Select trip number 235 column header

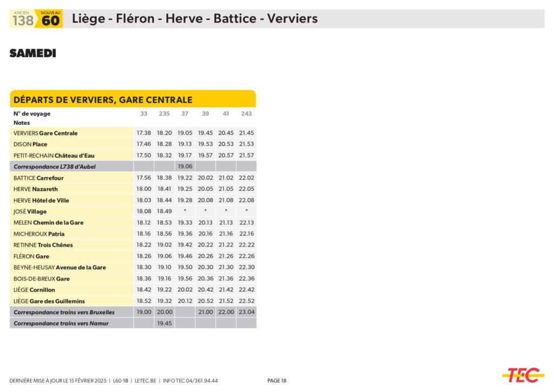coord(164,114)
